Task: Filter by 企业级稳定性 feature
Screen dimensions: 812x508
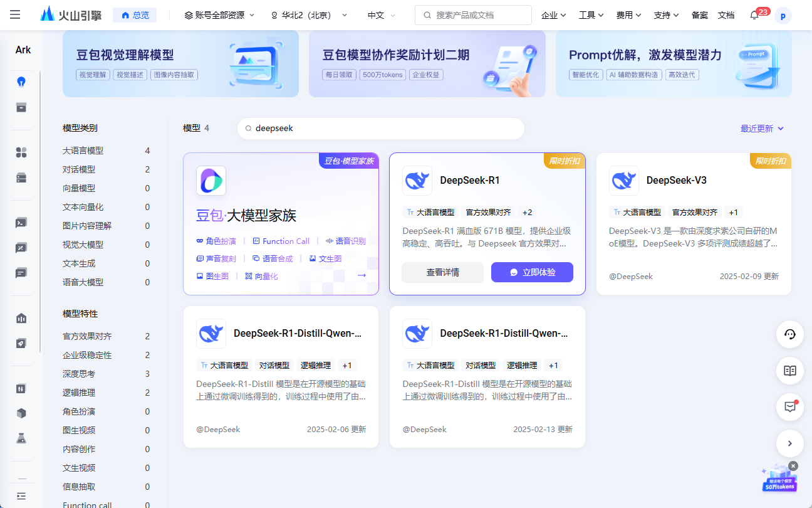Action: [x=107, y=355]
